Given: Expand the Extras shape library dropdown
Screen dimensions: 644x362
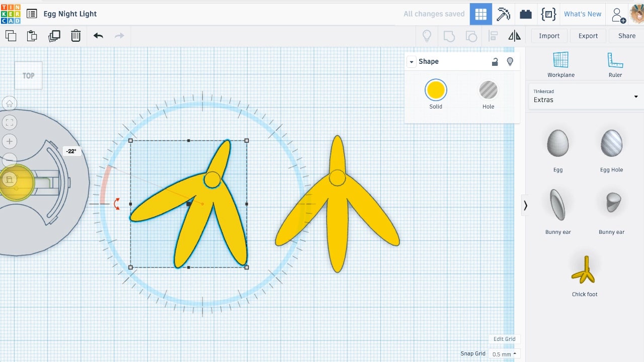Looking at the screenshot, I should 585,96.
